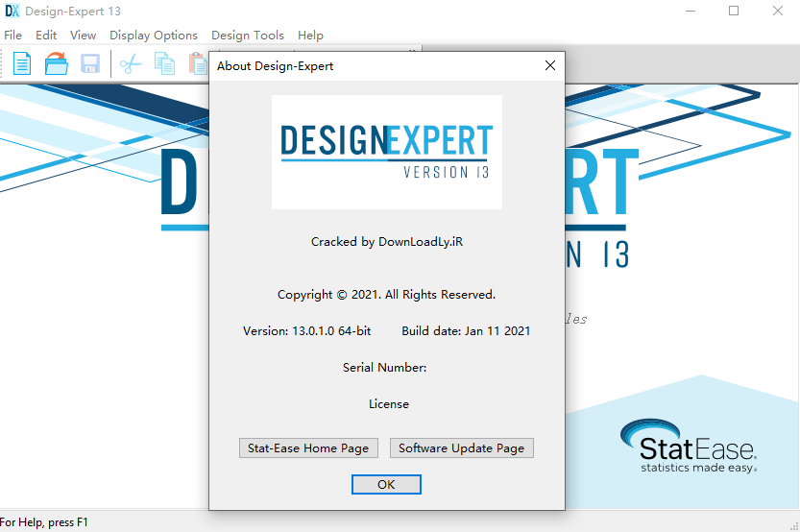Click the 'License' label in dialog

[389, 404]
